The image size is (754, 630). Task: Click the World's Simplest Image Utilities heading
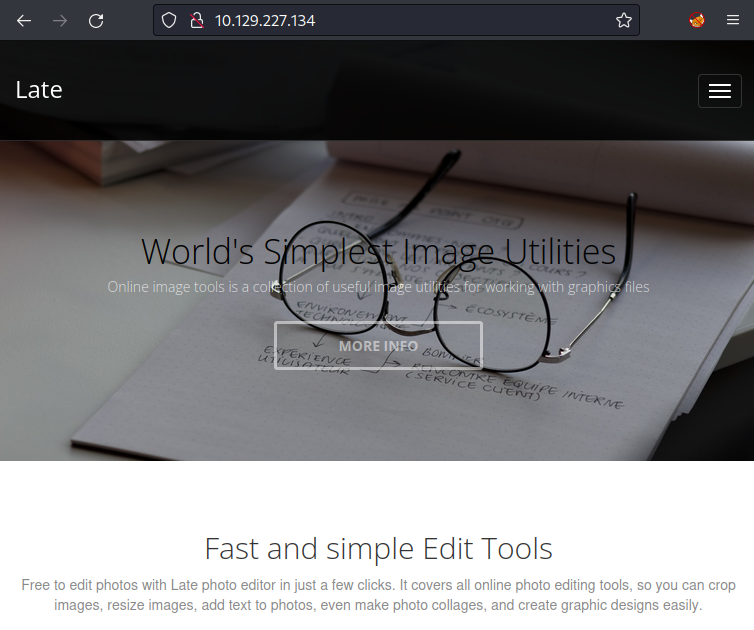(378, 251)
